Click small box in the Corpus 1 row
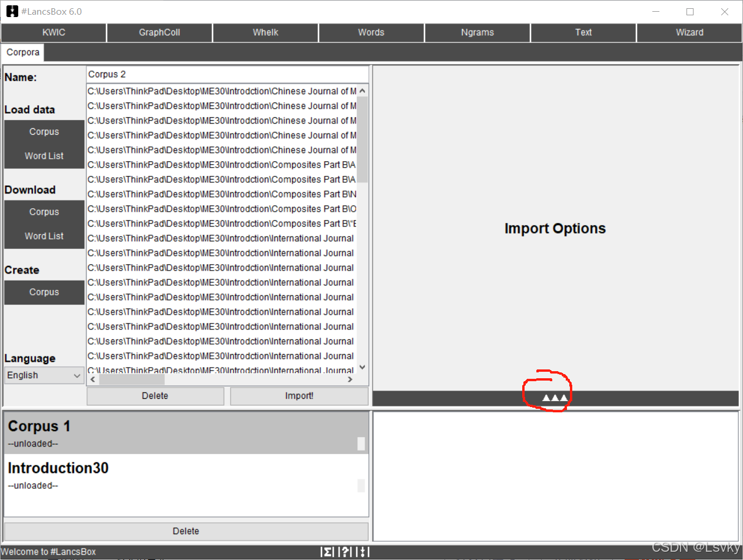The width and height of the screenshot is (743, 560). (361, 444)
